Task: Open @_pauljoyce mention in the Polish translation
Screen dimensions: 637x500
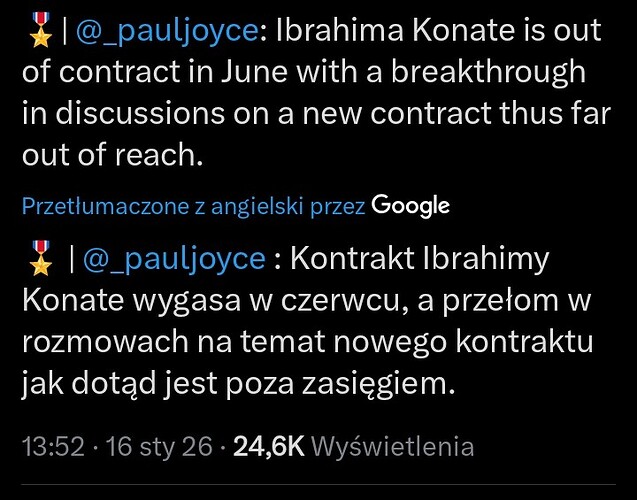Action: (x=174, y=258)
